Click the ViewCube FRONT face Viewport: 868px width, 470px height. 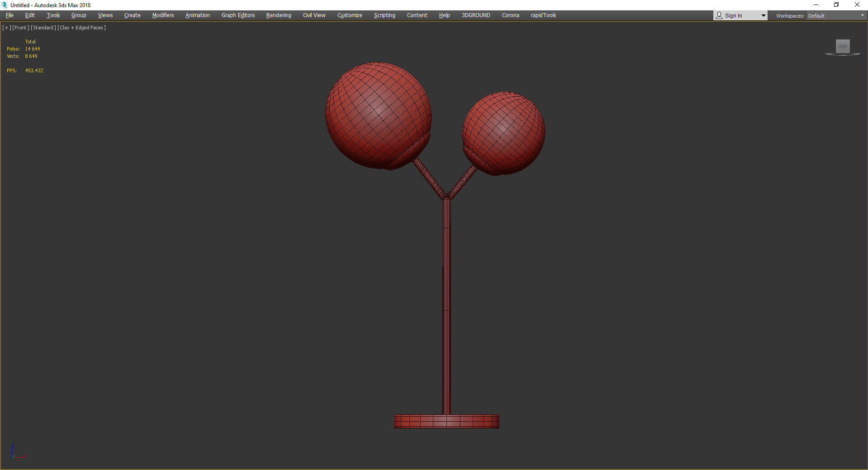coord(843,46)
